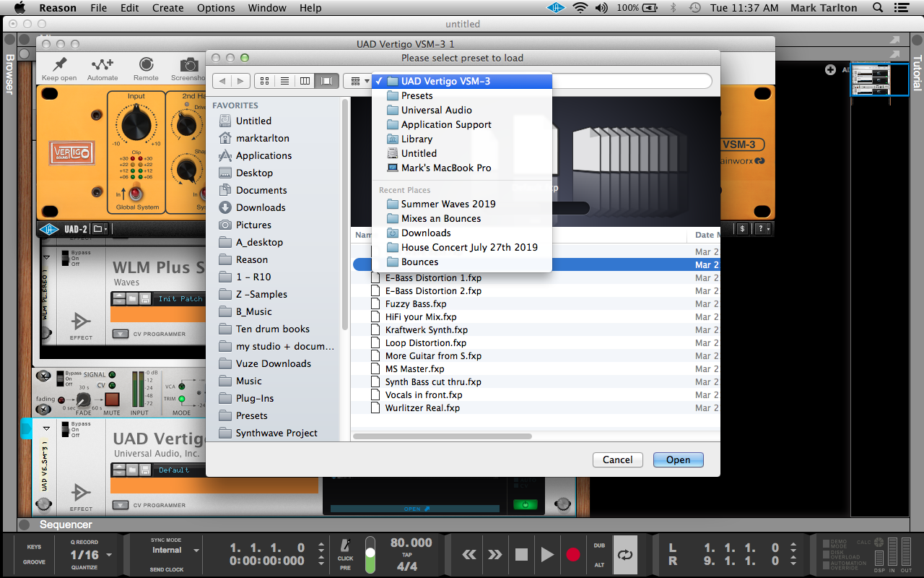Click the volume icon in menu bar
The image size is (924, 578).
[x=601, y=8]
